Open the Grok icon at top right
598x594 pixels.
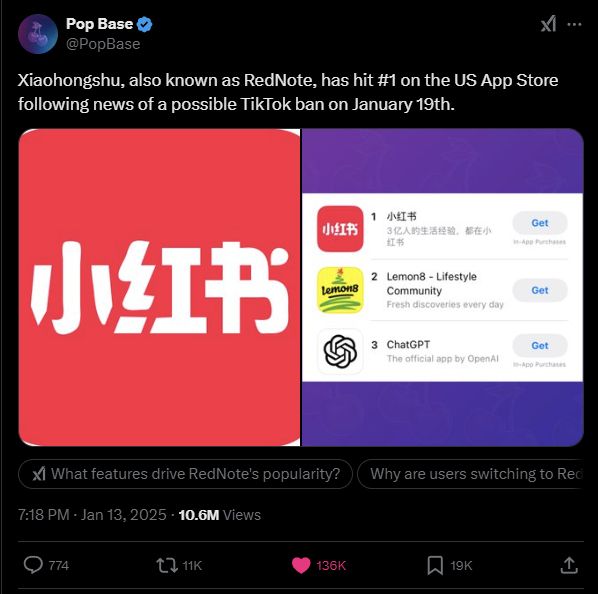(548, 24)
